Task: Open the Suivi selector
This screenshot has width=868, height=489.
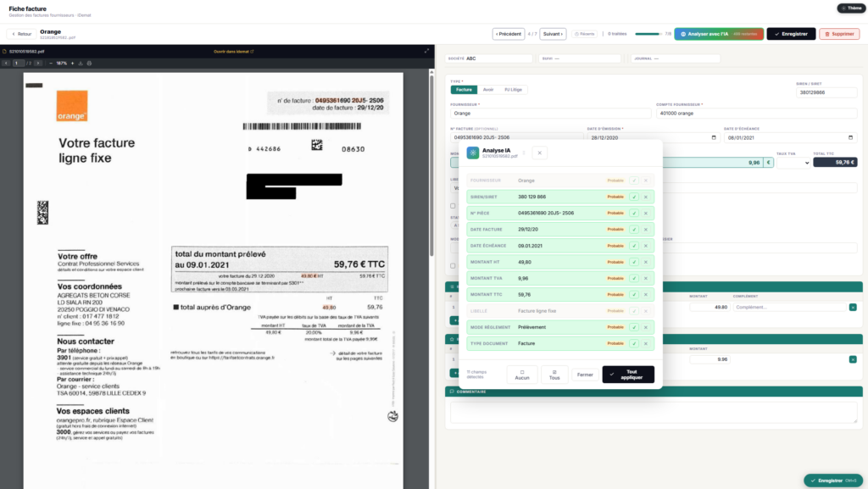Action: click(580, 58)
